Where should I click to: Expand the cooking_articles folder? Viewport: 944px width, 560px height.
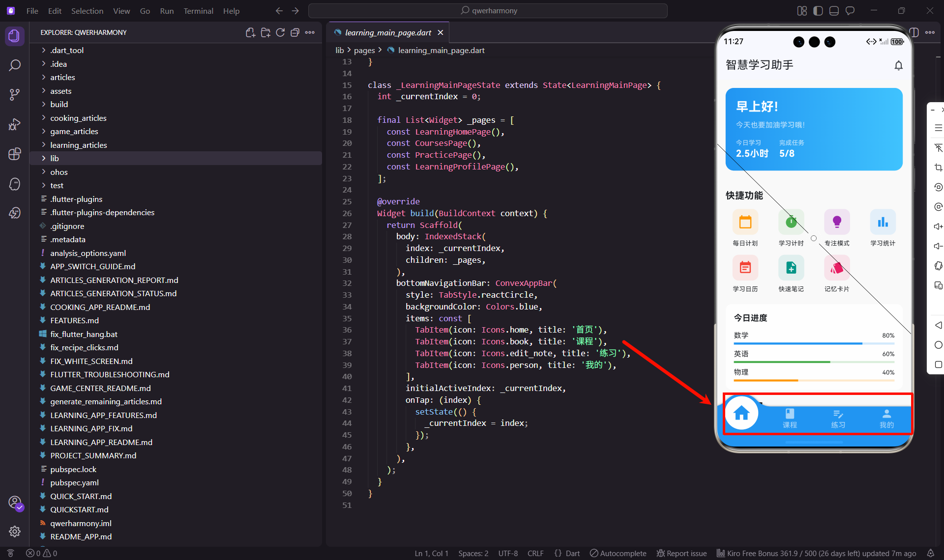pyautogui.click(x=78, y=118)
